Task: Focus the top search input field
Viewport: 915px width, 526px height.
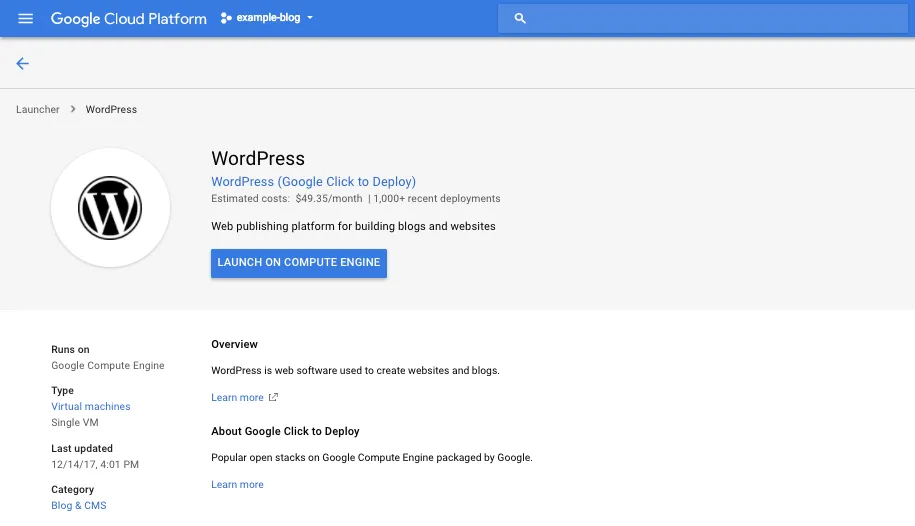Action: pos(703,19)
